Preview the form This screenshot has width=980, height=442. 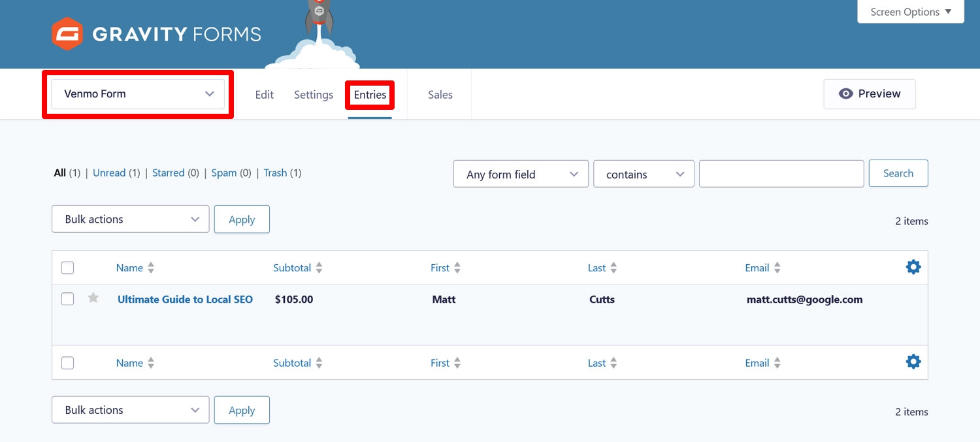pyautogui.click(x=869, y=94)
